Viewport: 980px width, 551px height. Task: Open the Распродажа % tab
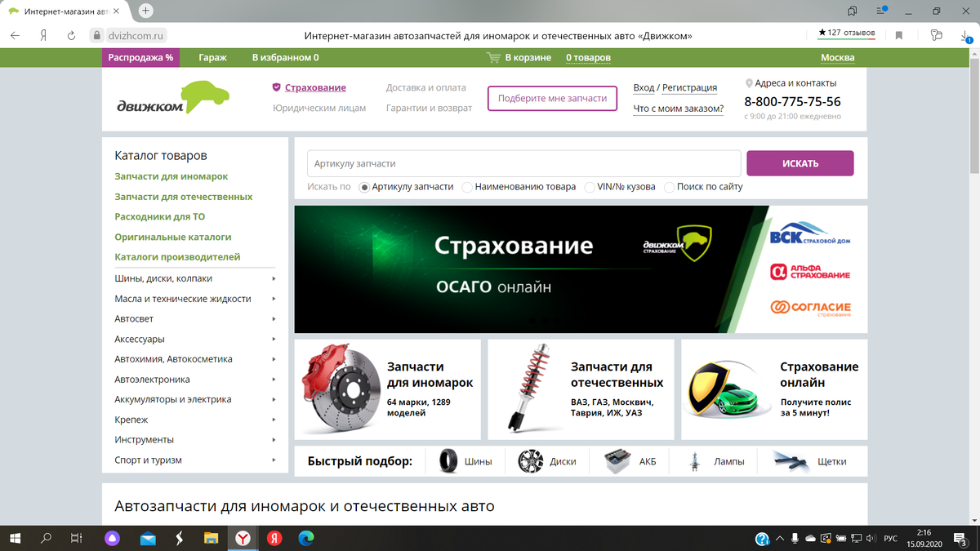pos(140,58)
